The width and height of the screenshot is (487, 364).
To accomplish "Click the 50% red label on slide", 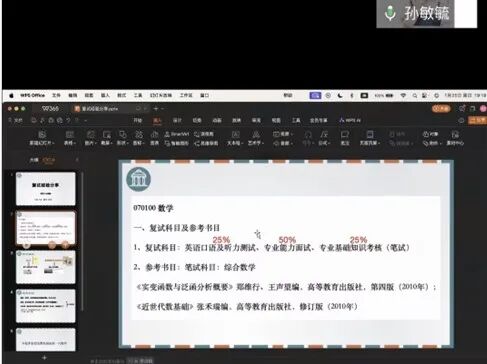I will (x=287, y=240).
